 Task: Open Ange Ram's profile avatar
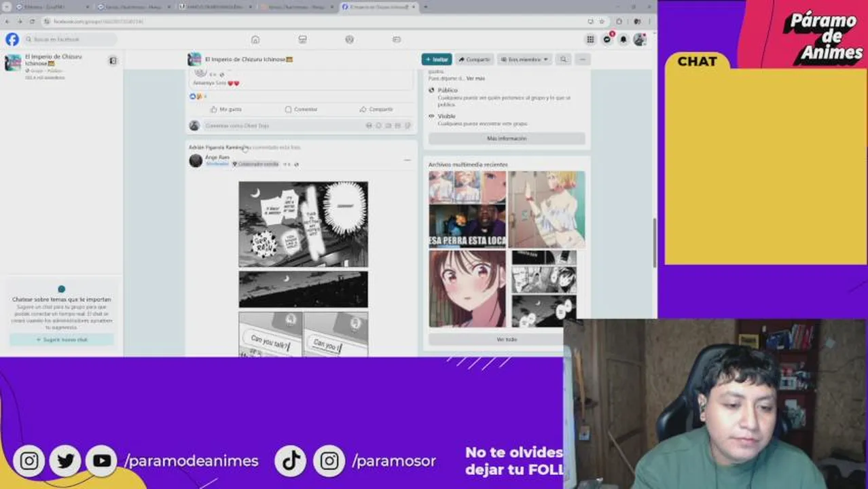[x=196, y=160]
